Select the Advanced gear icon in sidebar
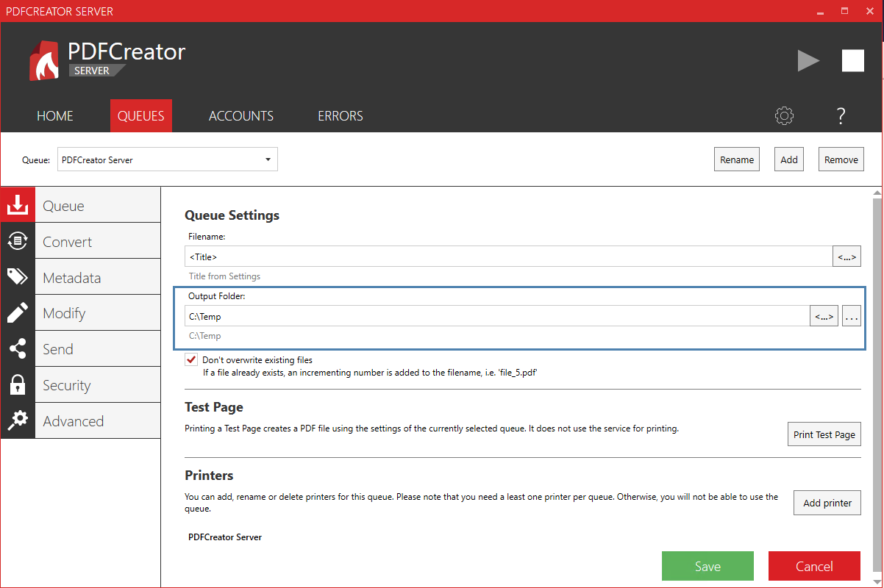The height and width of the screenshot is (588, 884). 18,420
